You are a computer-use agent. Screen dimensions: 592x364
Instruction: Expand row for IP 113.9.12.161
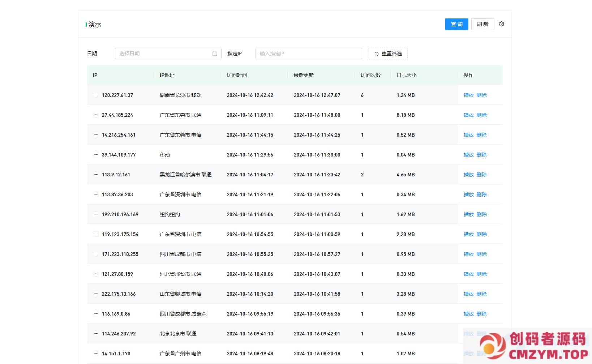pyautogui.click(x=96, y=175)
